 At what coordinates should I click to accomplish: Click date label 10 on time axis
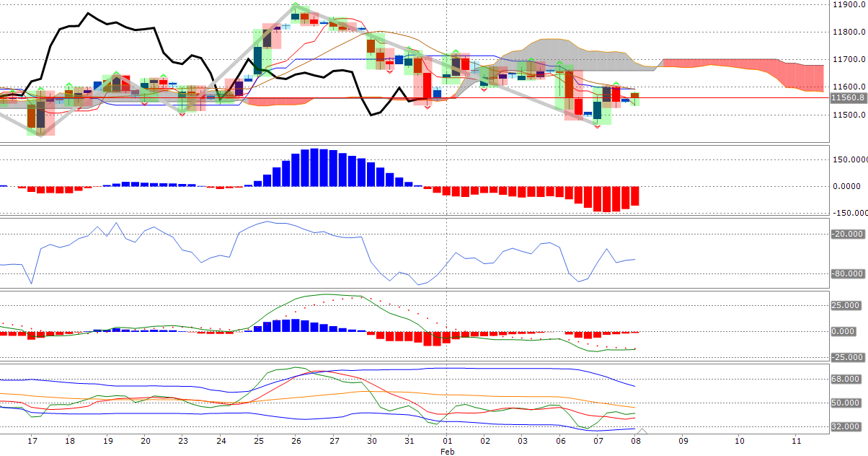tap(740, 440)
